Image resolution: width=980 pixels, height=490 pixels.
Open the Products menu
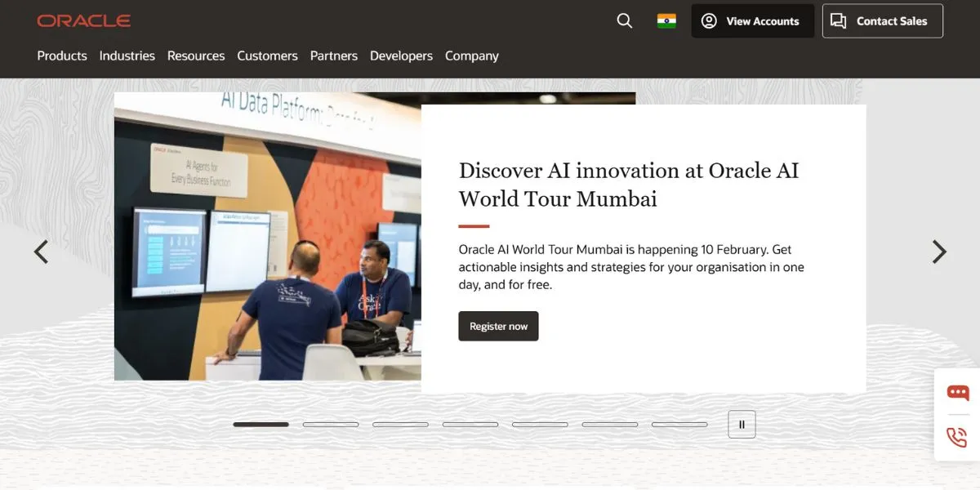coord(62,56)
